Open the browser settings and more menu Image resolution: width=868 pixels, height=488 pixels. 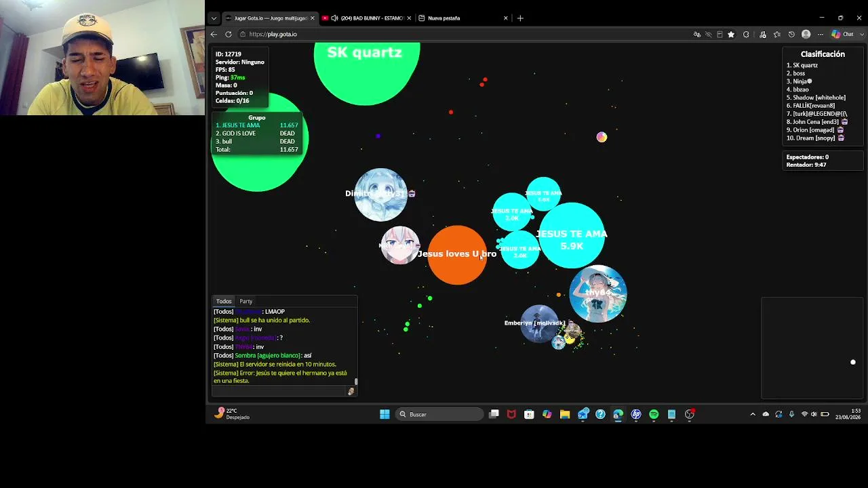(821, 34)
